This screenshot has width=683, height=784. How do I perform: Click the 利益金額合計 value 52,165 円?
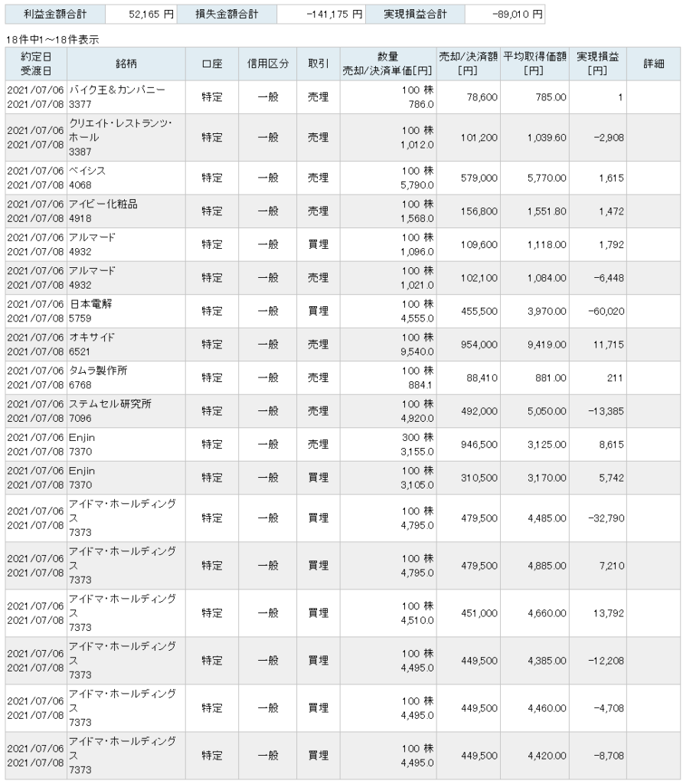tap(151, 15)
